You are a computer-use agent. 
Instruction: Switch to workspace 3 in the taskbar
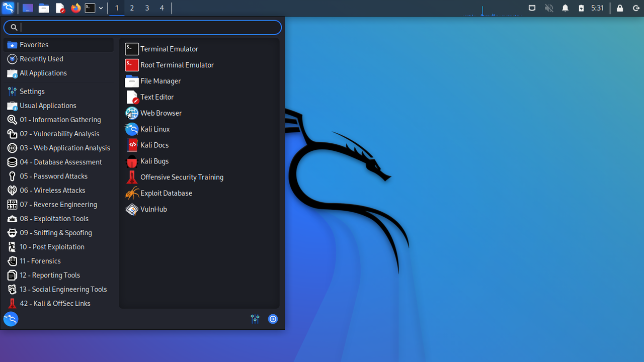(146, 8)
